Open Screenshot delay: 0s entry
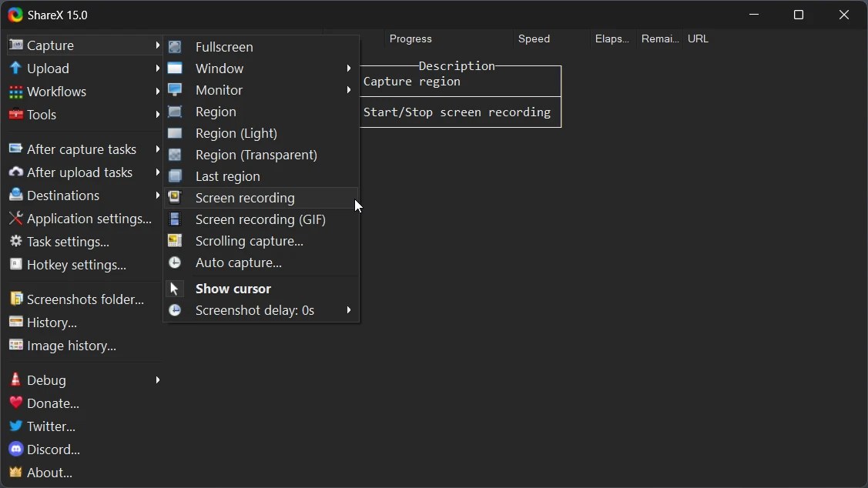Screen dimensions: 868x488 pyautogui.click(x=261, y=310)
